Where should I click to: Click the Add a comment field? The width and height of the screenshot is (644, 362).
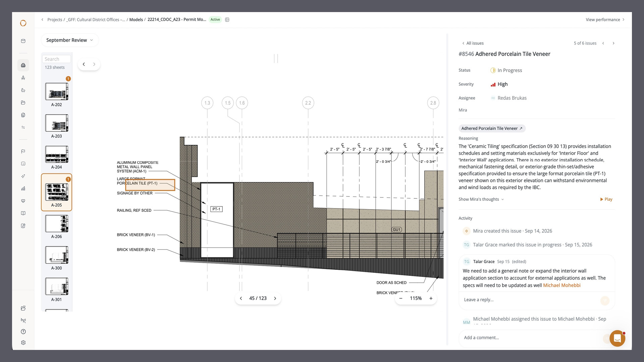[x=533, y=338]
